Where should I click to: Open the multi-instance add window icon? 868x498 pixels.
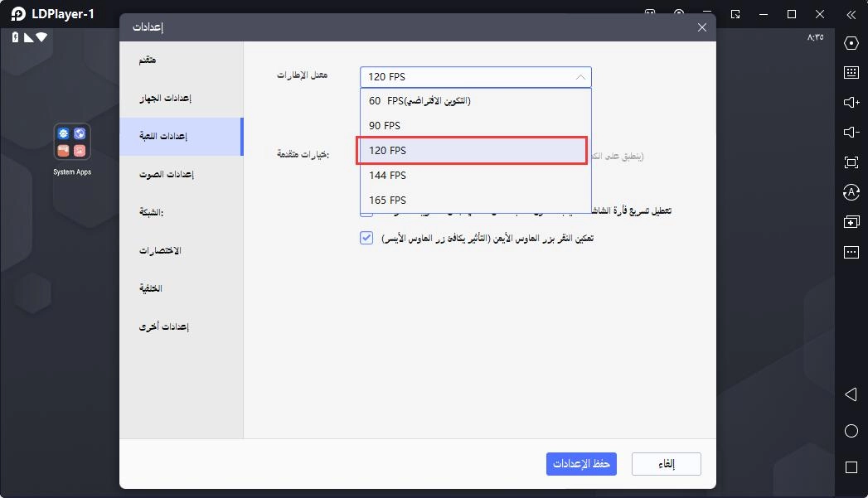851,222
